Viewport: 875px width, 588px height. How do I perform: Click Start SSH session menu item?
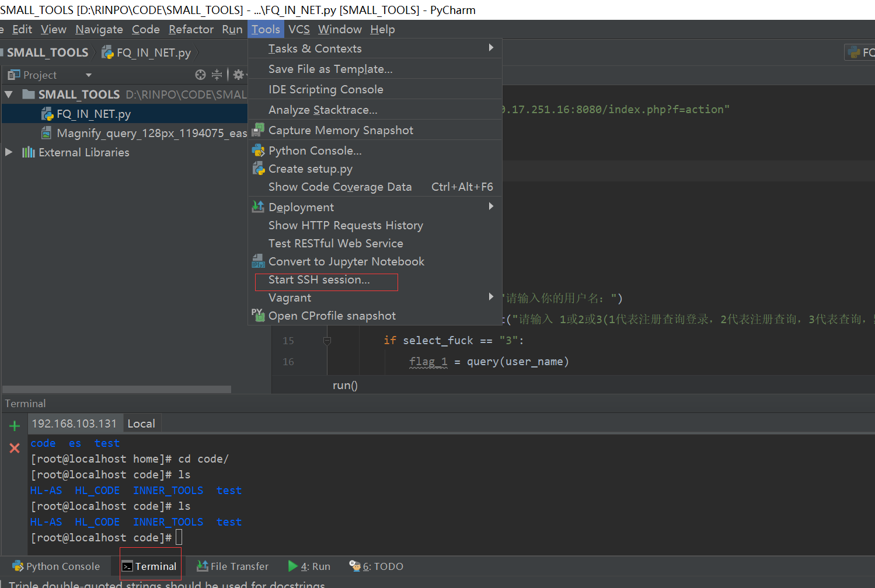click(x=319, y=280)
